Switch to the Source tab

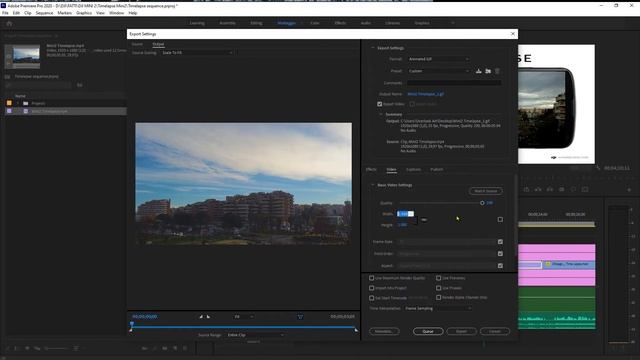[x=137, y=44]
